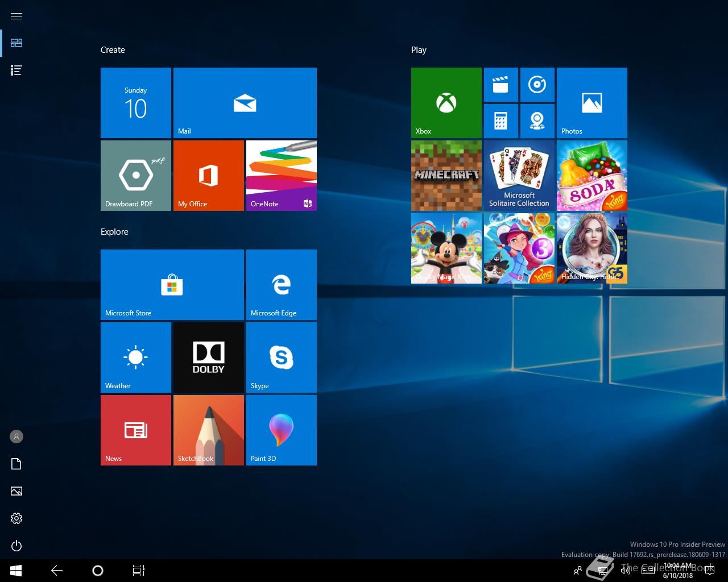This screenshot has width=728, height=582.
Task: Open Settings from the Start sidebar
Action: pyautogui.click(x=16, y=518)
